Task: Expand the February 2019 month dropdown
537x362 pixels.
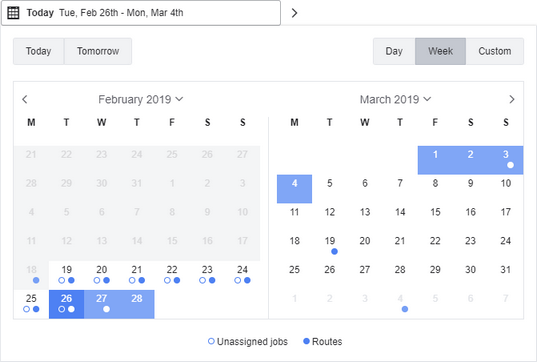Action: click(140, 99)
